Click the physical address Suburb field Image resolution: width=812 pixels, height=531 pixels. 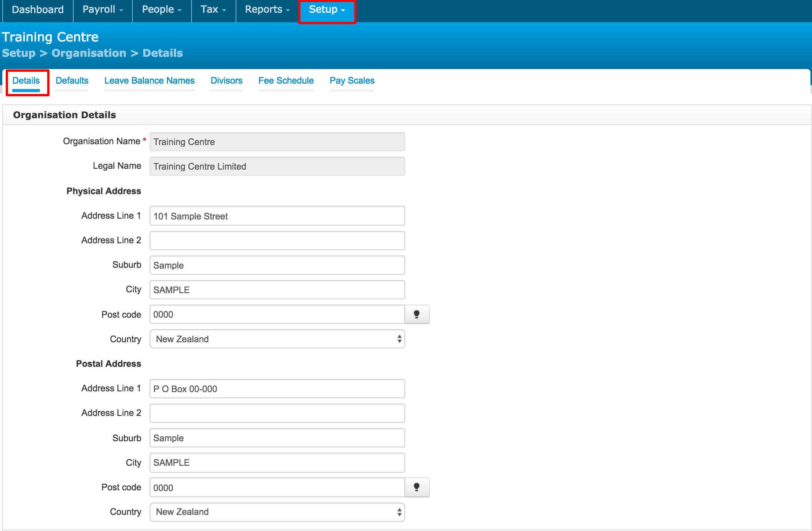[x=277, y=265]
